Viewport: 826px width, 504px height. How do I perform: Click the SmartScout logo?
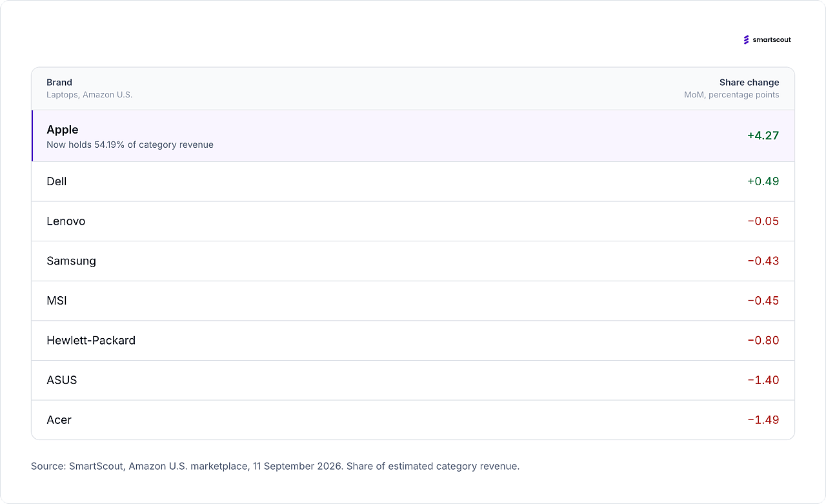click(767, 40)
